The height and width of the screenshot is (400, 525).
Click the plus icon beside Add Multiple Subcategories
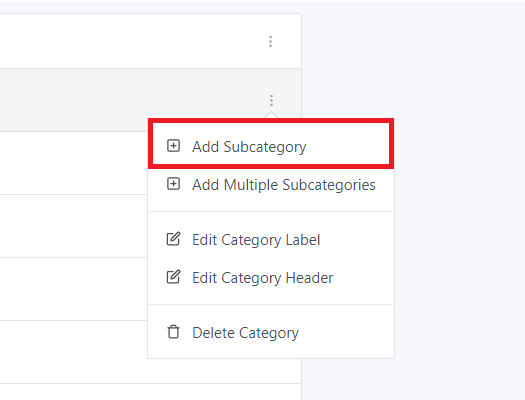(173, 184)
